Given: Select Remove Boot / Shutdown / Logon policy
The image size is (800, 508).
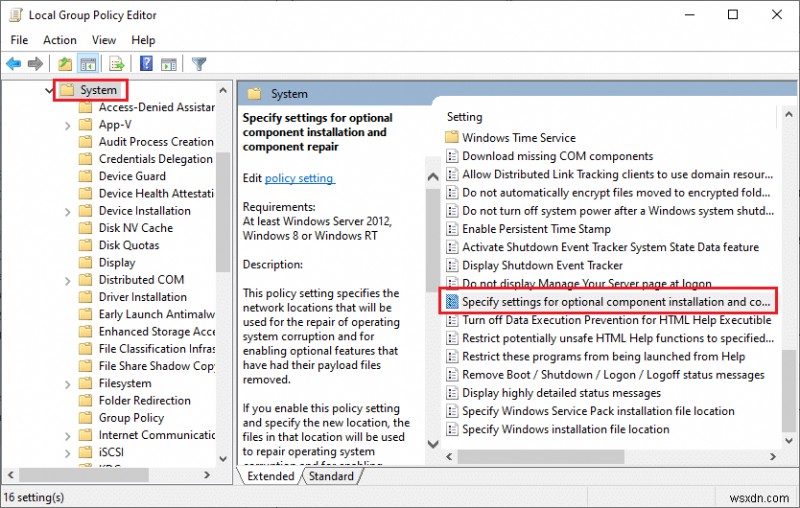Looking at the screenshot, I should tap(613, 374).
